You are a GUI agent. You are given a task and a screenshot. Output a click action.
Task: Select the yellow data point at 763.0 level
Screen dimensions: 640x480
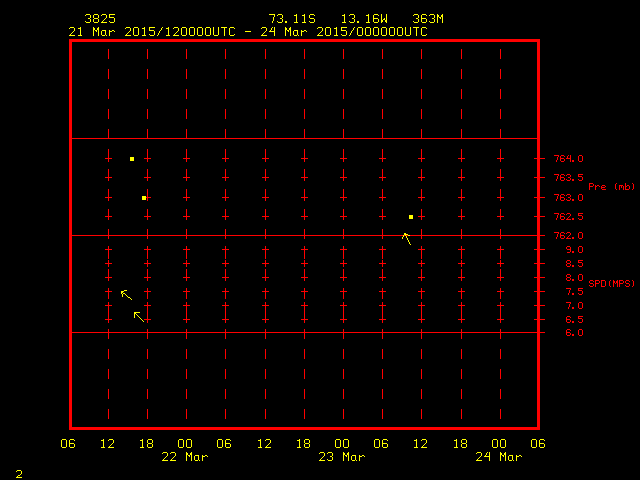tap(144, 198)
